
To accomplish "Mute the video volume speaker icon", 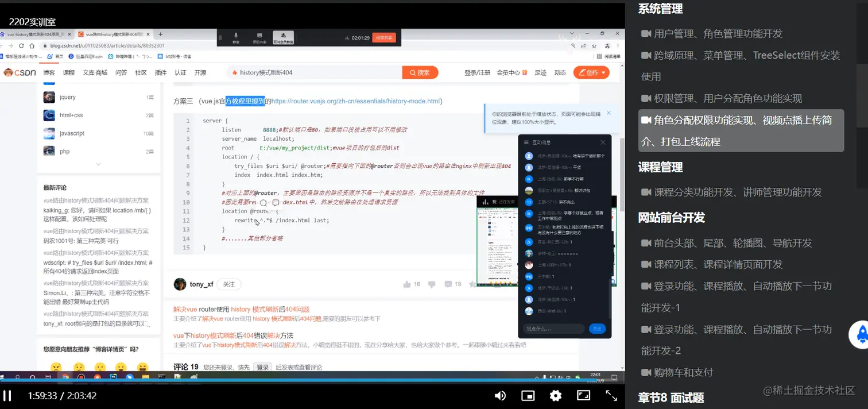I will [x=501, y=395].
